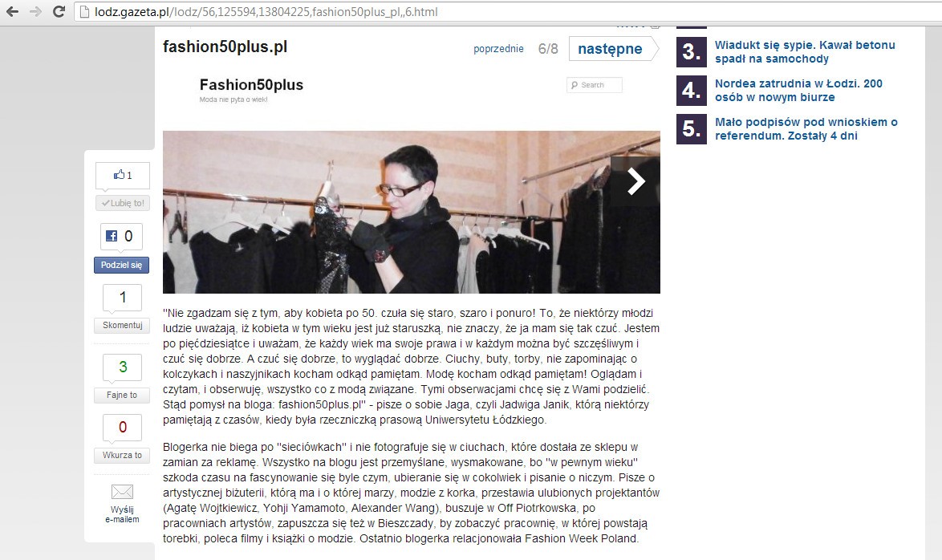The width and height of the screenshot is (942, 560).
Task: Open headline about referendum podpisów
Action: point(806,128)
